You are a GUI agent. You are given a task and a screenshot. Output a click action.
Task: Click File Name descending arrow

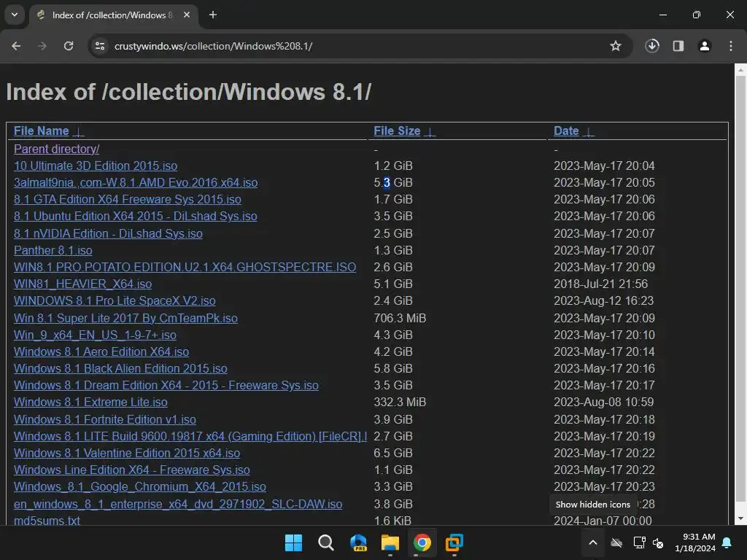79,132
